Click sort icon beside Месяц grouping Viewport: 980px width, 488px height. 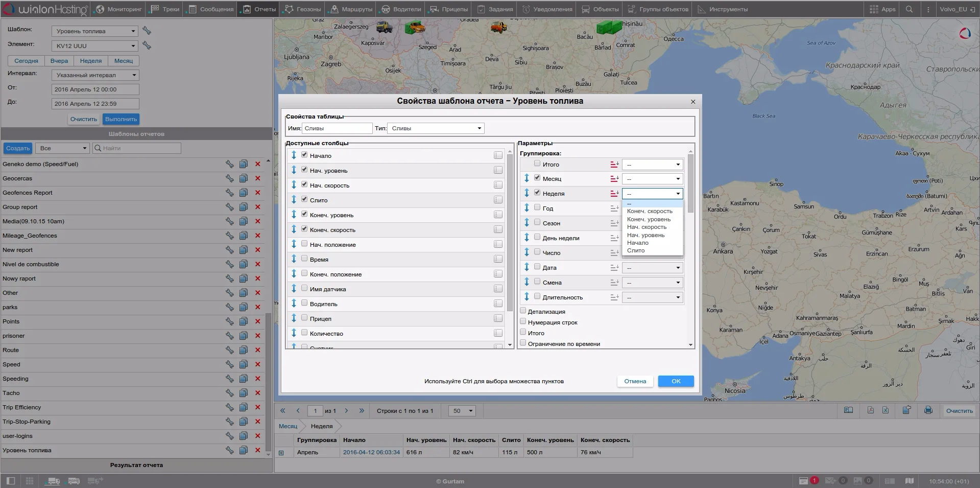tap(614, 179)
